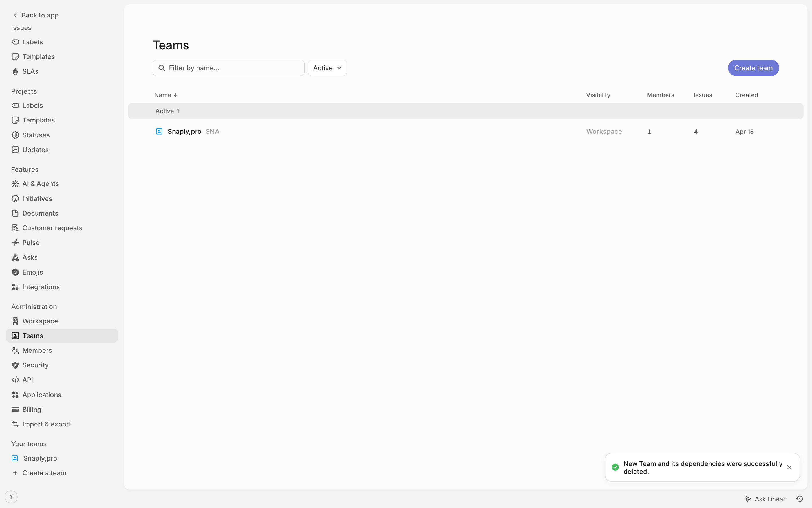Click the Workspace visibility cell
812x508 pixels.
point(604,131)
